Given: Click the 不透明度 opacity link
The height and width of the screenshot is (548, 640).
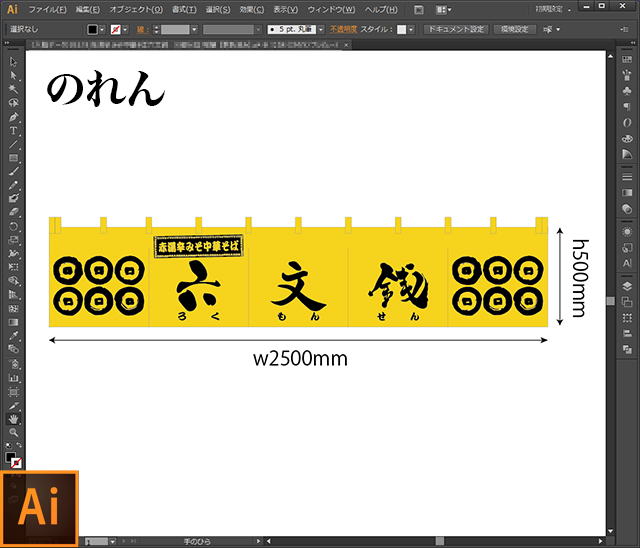Looking at the screenshot, I should click(336, 30).
